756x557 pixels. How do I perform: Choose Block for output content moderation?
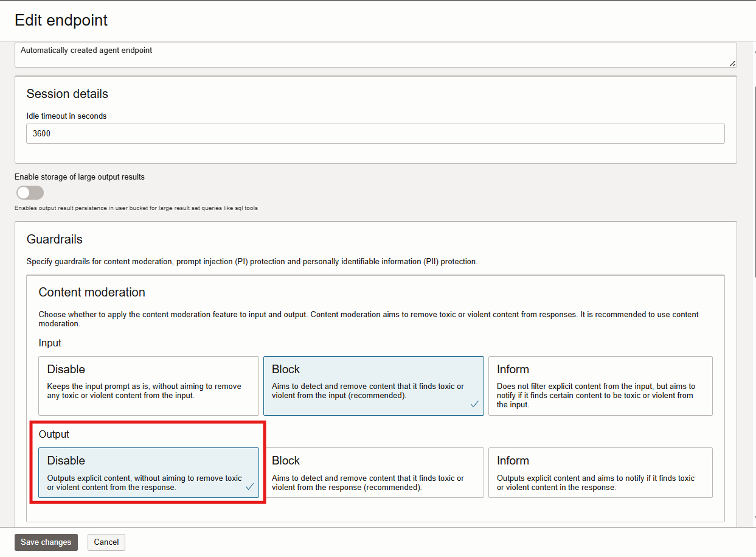point(373,472)
